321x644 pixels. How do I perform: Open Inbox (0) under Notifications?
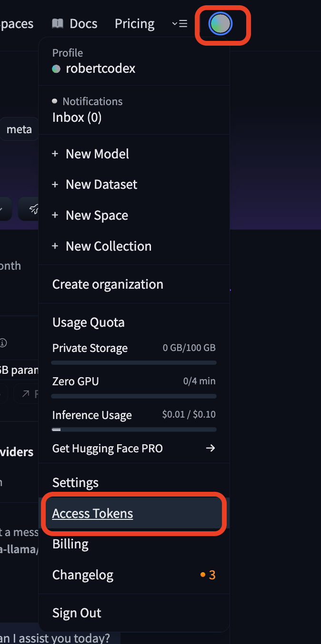coord(77,117)
